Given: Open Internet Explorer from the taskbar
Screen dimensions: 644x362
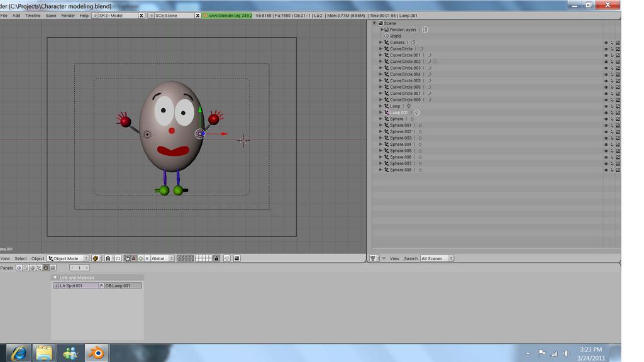Looking at the screenshot, I should (x=18, y=353).
